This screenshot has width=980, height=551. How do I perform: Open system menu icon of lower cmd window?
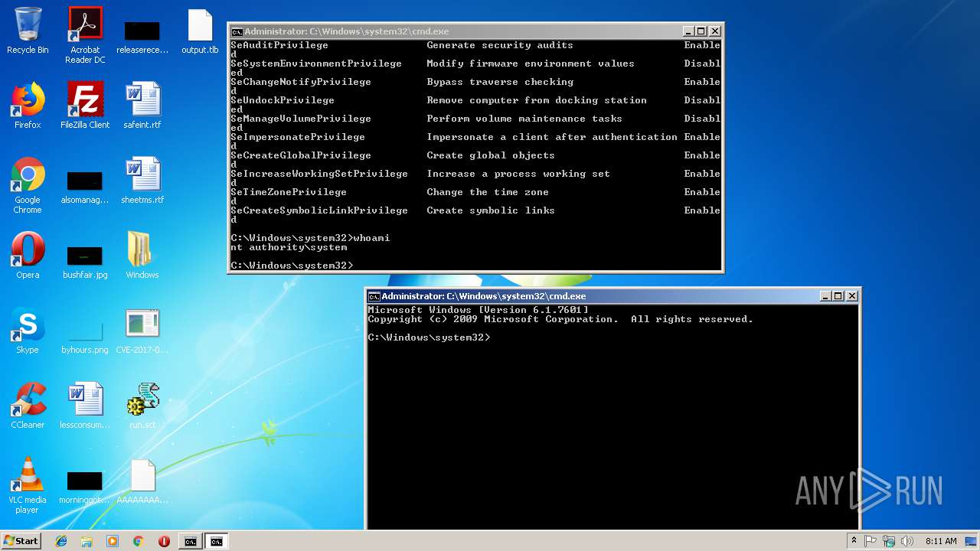pyautogui.click(x=374, y=296)
